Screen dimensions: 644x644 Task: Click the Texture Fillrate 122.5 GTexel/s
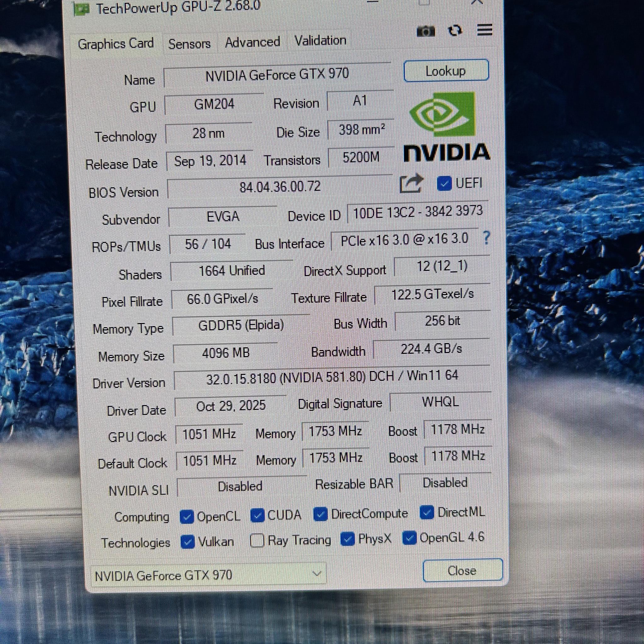(432, 294)
